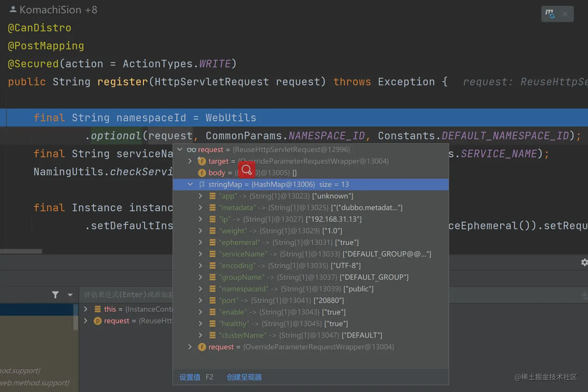Click the highlighted namespaceId variable declaration
Viewport: 588px width, 392px height.
pos(151,118)
